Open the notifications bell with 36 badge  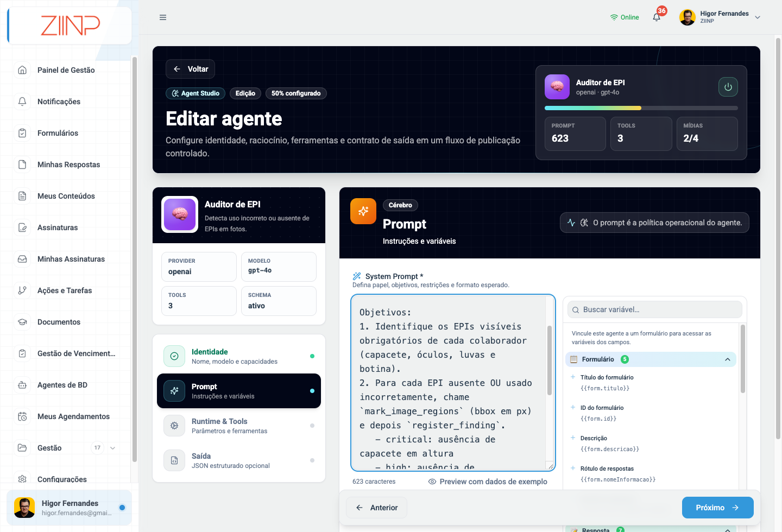pyautogui.click(x=657, y=17)
